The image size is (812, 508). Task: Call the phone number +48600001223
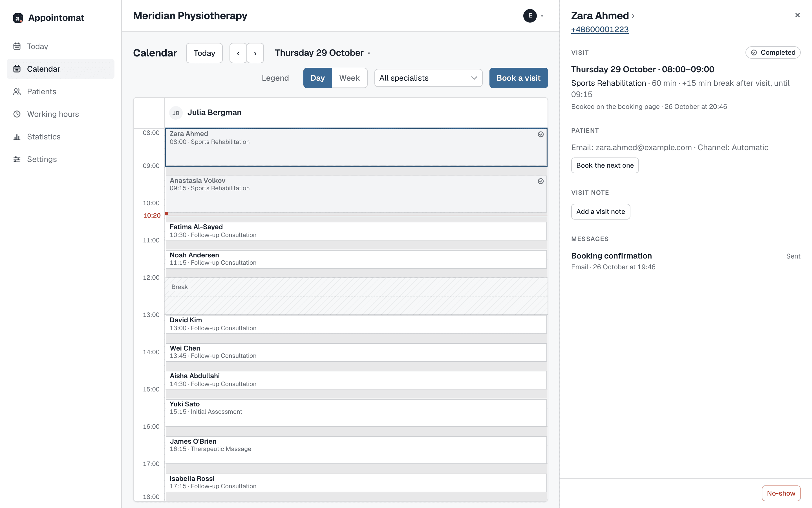click(600, 30)
